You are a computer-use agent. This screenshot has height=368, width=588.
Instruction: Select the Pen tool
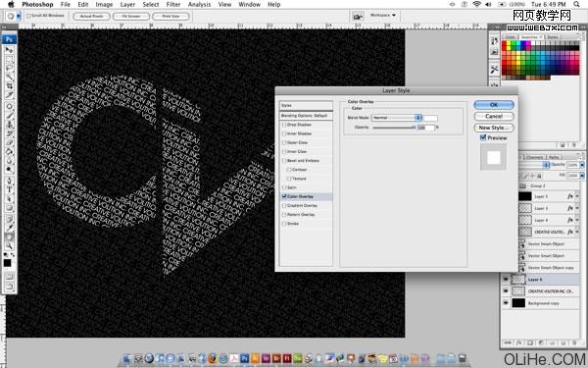(x=10, y=181)
